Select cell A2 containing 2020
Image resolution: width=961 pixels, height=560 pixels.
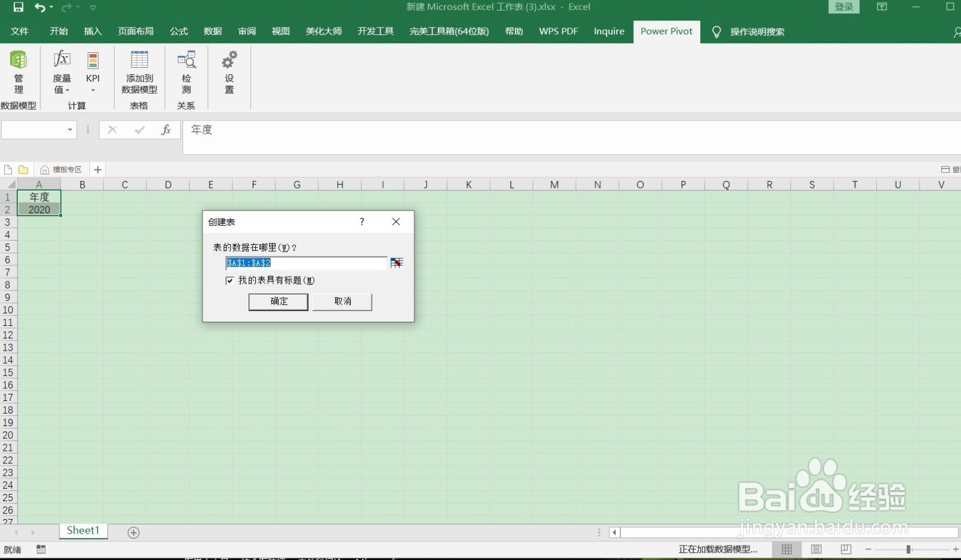[x=39, y=209]
